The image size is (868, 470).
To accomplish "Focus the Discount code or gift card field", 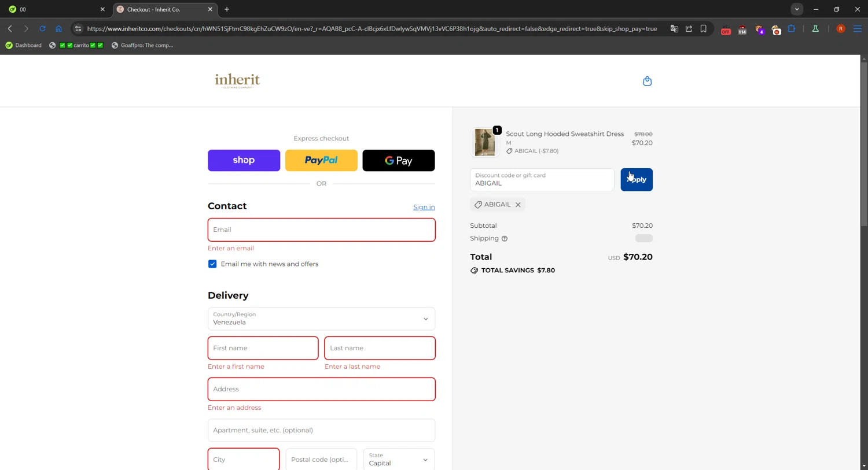I will (542, 180).
